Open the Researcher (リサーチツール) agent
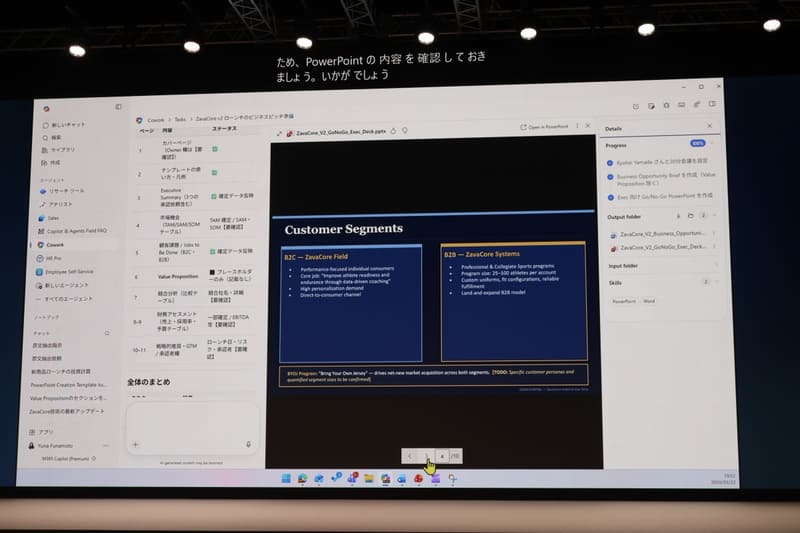This screenshot has width=800, height=533. (62, 191)
